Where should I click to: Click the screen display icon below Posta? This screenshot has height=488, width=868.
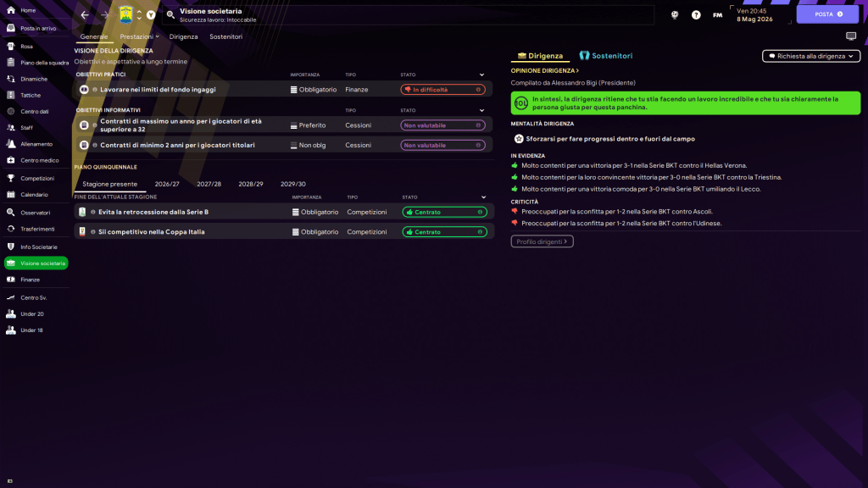[x=851, y=36]
